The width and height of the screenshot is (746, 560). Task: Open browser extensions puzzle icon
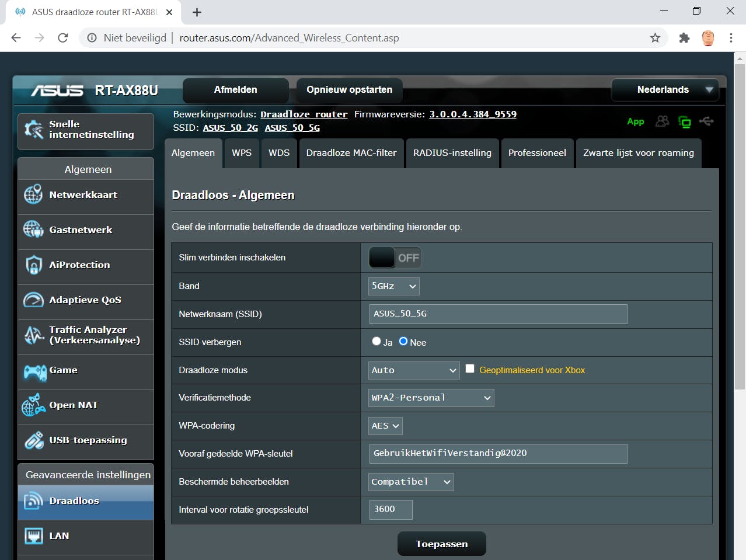tap(684, 38)
